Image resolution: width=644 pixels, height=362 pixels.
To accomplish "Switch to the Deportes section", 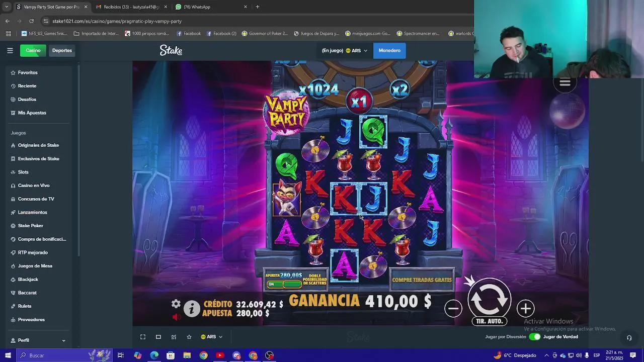I will click(x=62, y=50).
